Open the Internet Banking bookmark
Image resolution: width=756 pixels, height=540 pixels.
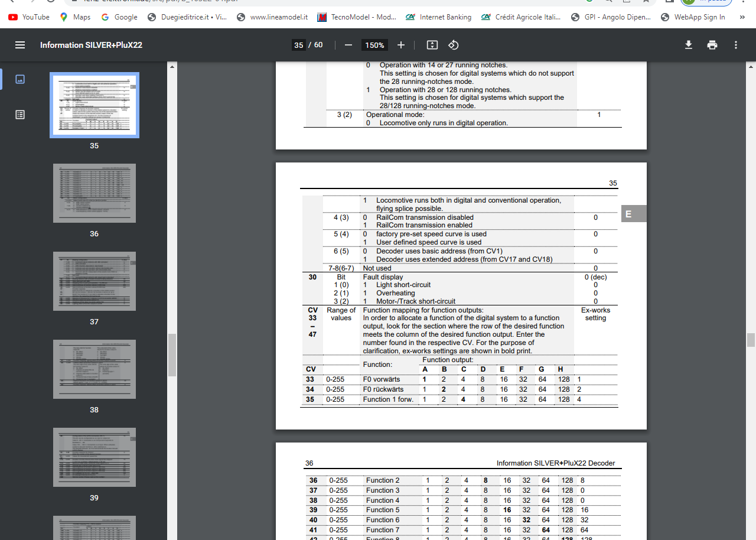click(x=439, y=17)
